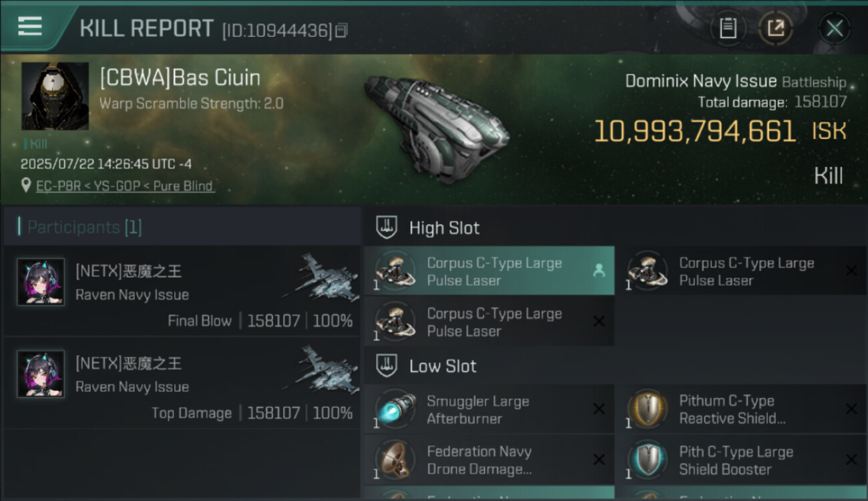868x501 pixels.
Task: Open the Top Damage participant's avatar
Action: click(x=41, y=374)
